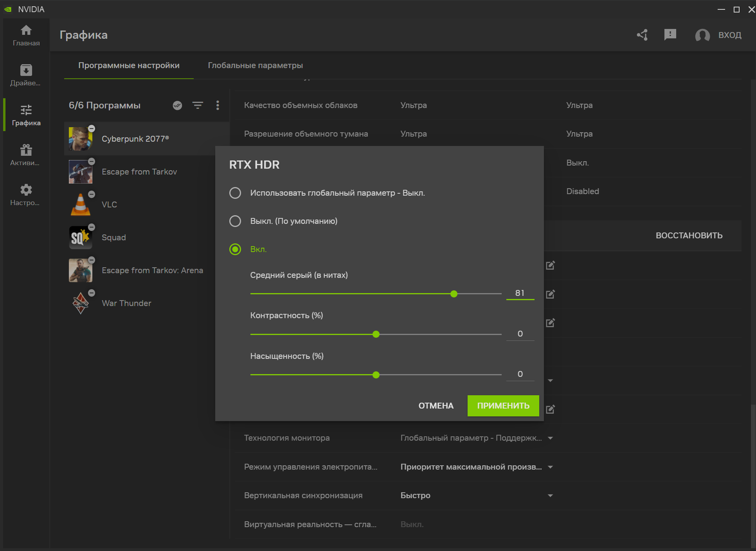Switch to Программные настройки tab
Image resolution: width=756 pixels, height=551 pixels.
(x=129, y=65)
